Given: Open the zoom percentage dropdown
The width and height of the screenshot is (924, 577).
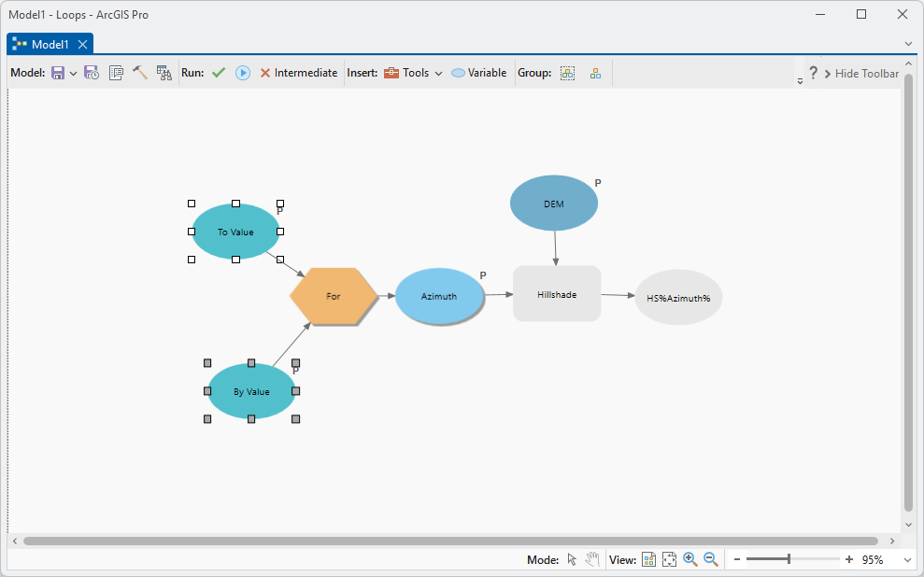Looking at the screenshot, I should click(908, 560).
